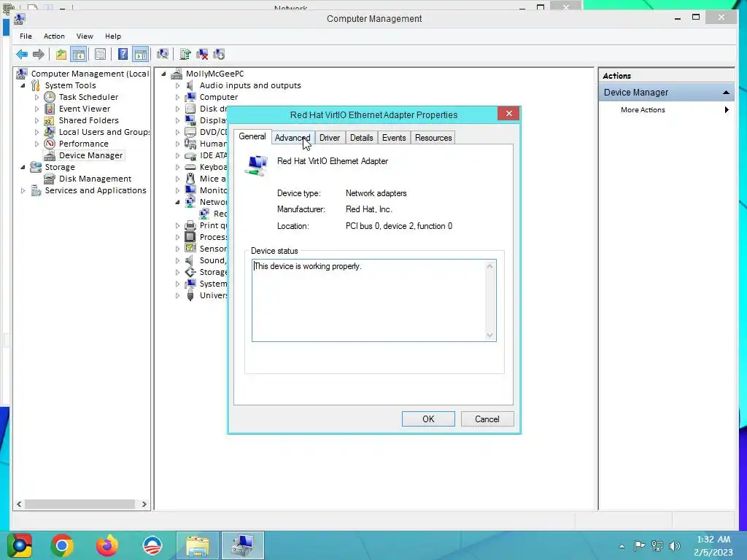This screenshot has width=747, height=560.
Task: Expand Audio inputs and outputs category
Action: coord(178,86)
